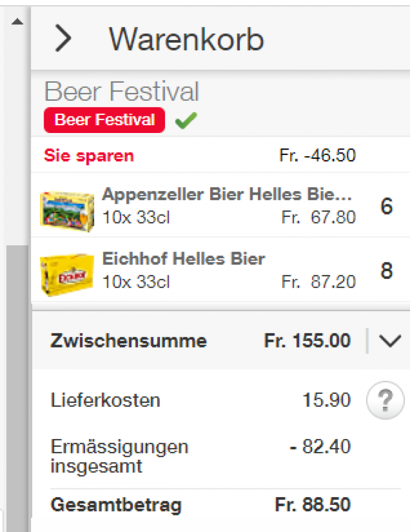Click the red Beer Festival badge
Viewport: 410px width, 532px height.
point(104,120)
